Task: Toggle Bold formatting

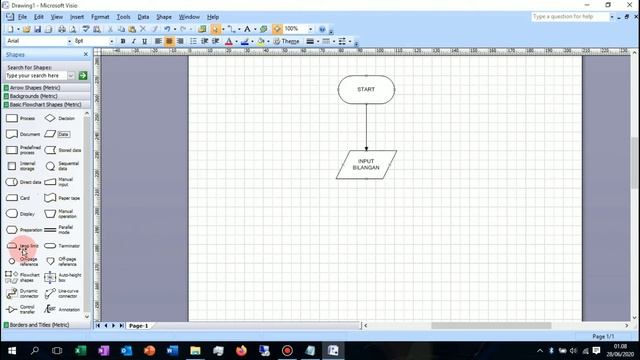Action: pyautogui.click(x=123, y=41)
